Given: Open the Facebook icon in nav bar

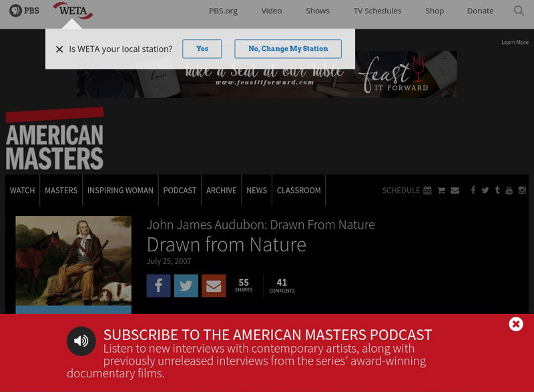Looking at the screenshot, I should point(473,190).
